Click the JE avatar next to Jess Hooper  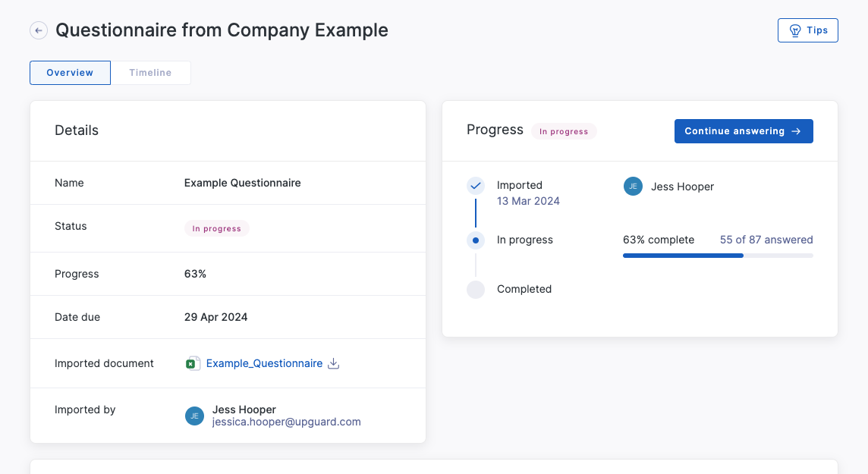coord(633,186)
